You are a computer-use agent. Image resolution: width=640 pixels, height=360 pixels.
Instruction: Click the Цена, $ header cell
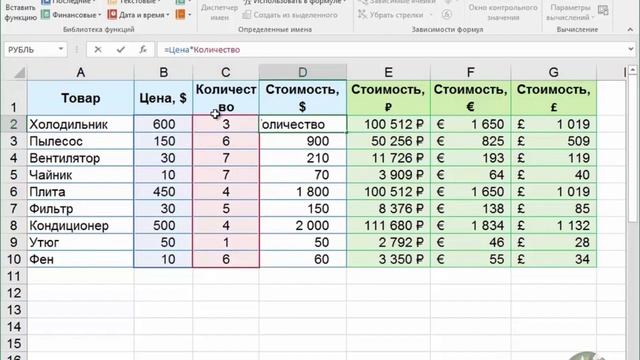[163, 98]
